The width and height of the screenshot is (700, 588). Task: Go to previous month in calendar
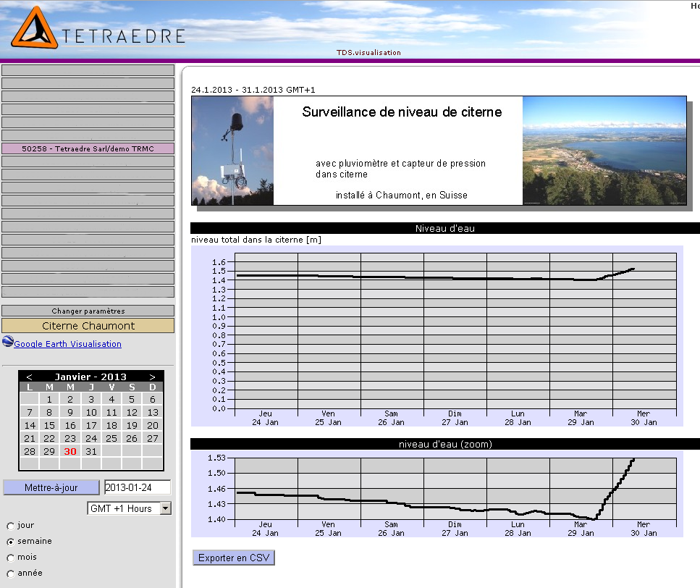29,377
